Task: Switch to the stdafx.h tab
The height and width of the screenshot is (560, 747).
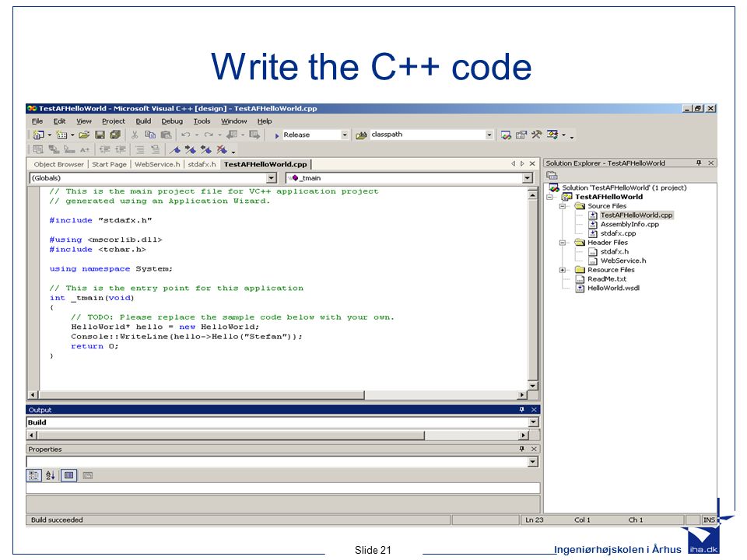Action: coord(202,164)
